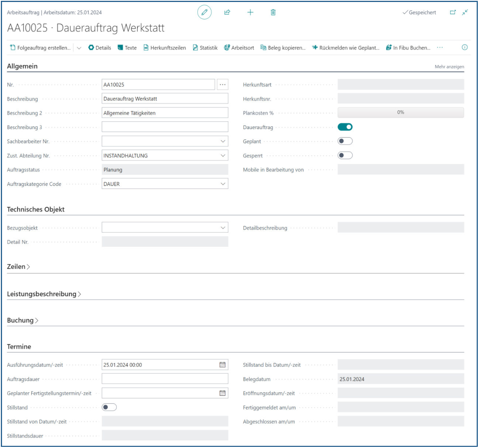Create new record with plus icon
The height and width of the screenshot is (448, 479).
[250, 12]
